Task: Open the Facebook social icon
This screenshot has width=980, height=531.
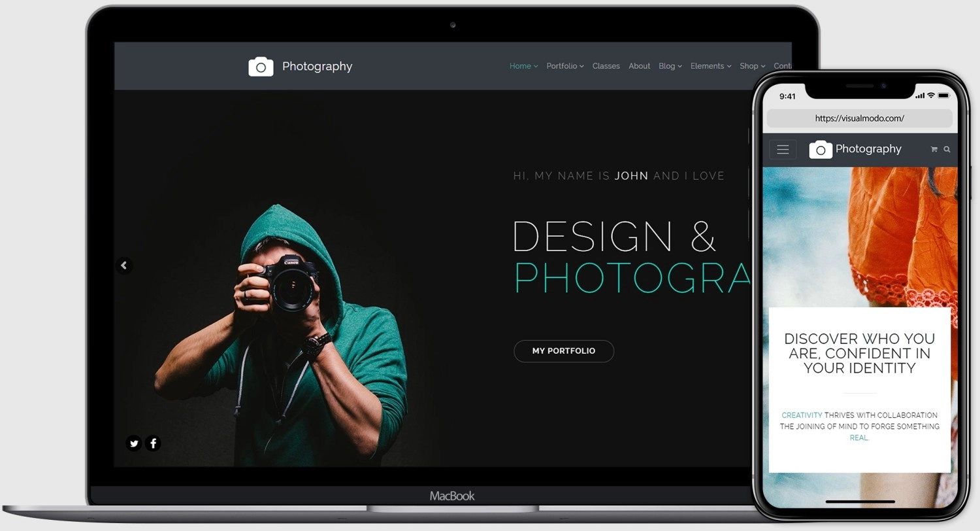Action: pyautogui.click(x=153, y=443)
